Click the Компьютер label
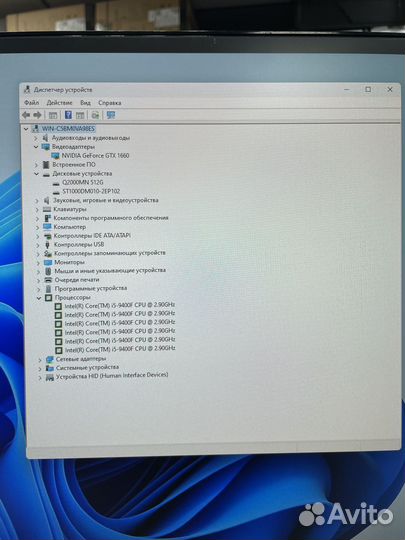This screenshot has height=540, width=405. tap(70, 227)
